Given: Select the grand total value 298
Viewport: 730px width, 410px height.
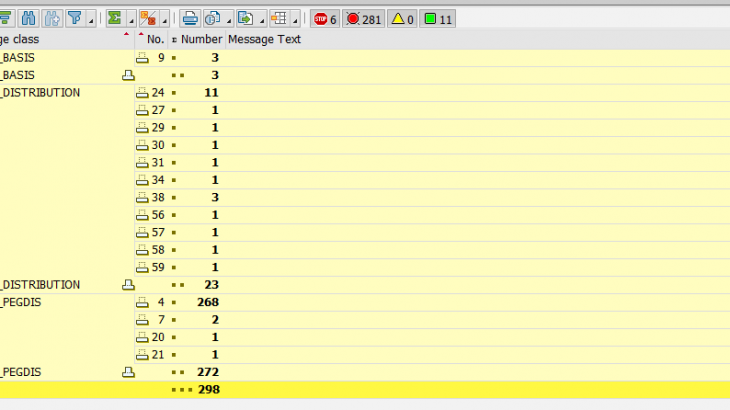Looking at the screenshot, I should click(x=209, y=390).
